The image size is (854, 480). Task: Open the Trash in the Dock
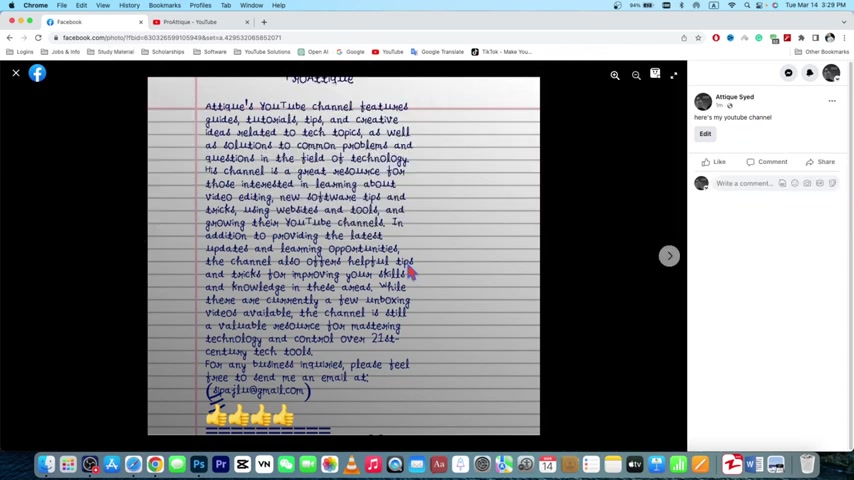pos(807,464)
